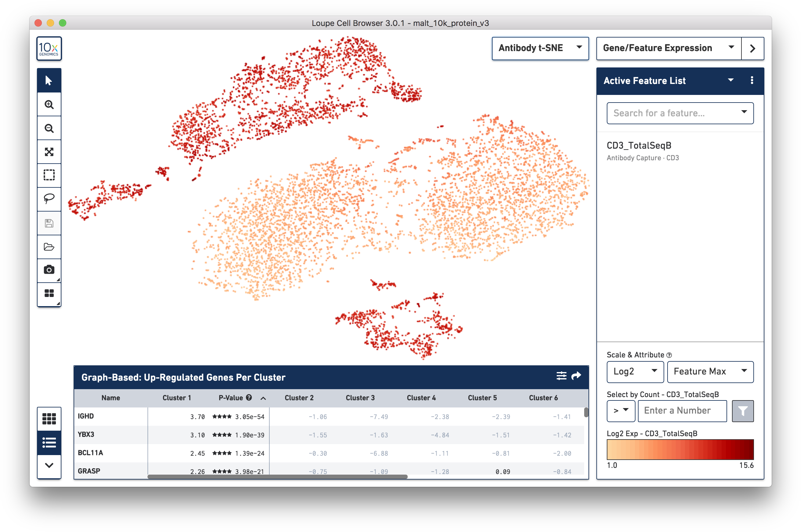Click the funnel filter button

pyautogui.click(x=743, y=411)
